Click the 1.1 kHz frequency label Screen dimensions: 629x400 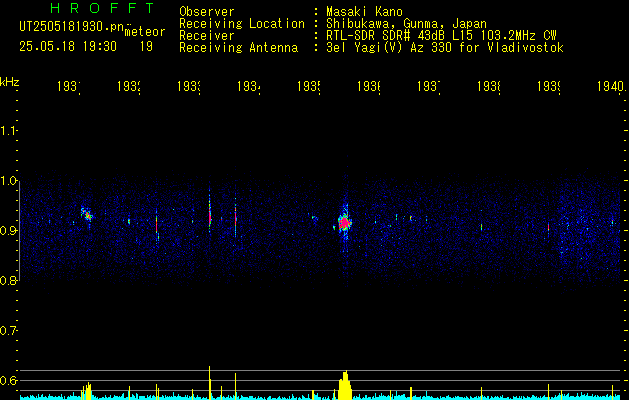[9, 131]
